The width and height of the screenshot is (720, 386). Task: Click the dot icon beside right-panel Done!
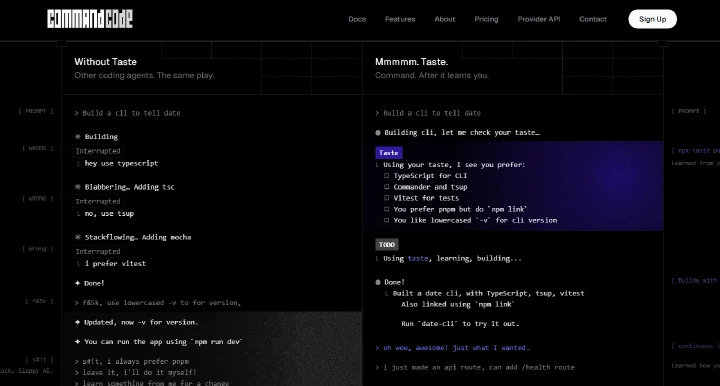coord(378,282)
